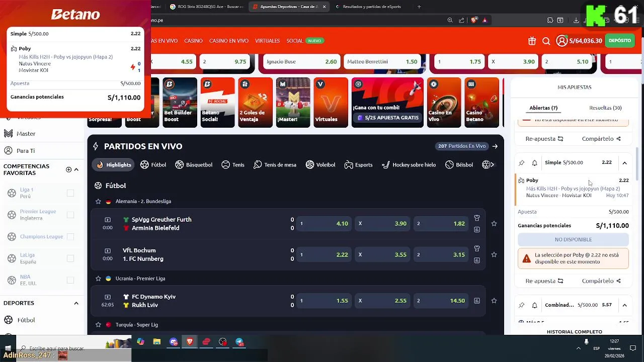The width and height of the screenshot is (644, 362).
Task: Open bet builder shirt icon for Greuther Furth
Action: [x=477, y=218]
